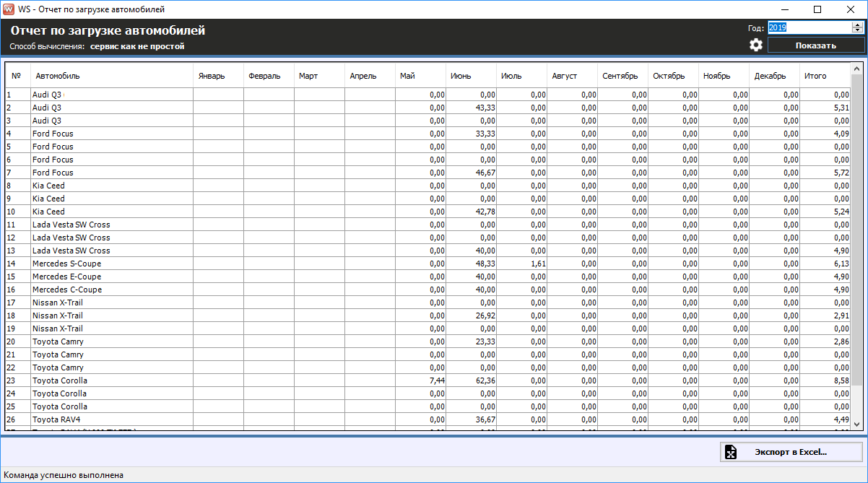This screenshot has width=868, height=483.
Task: Click the total value 6,13
Action: [841, 264]
